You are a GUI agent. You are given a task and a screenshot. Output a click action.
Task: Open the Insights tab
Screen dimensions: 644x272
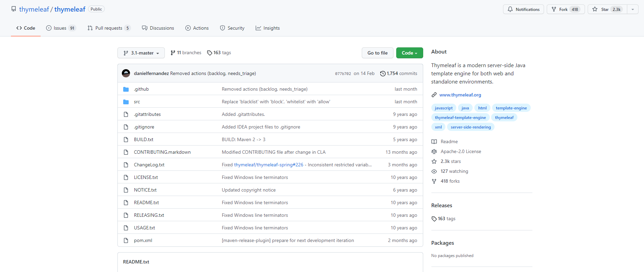coord(268,28)
